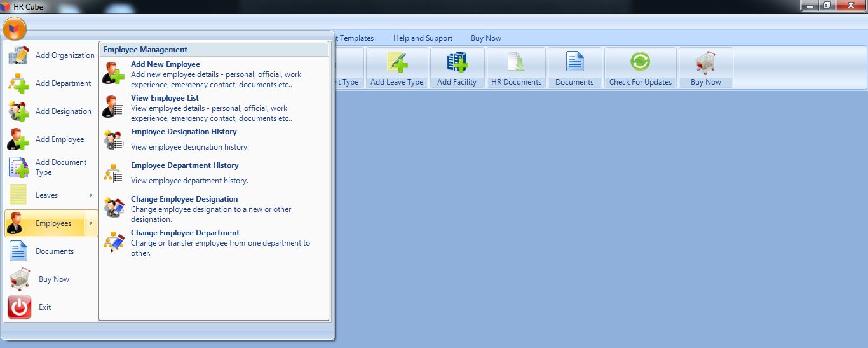The image size is (868, 348).
Task: Select Add Department menu label
Action: click(64, 83)
